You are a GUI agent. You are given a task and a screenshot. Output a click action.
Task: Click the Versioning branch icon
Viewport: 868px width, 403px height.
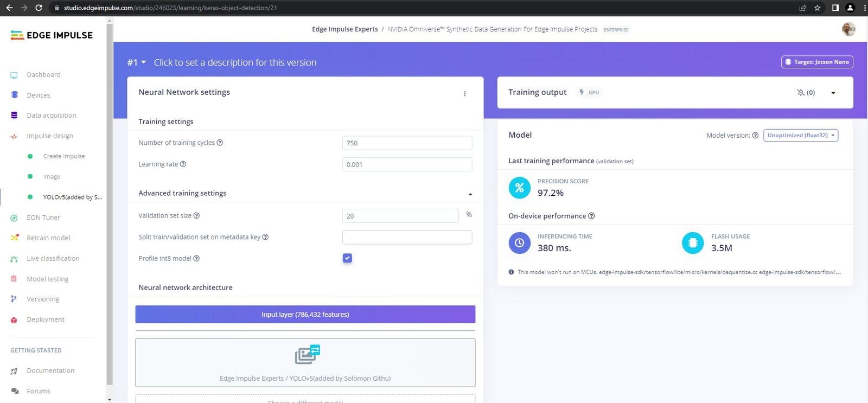tap(14, 299)
